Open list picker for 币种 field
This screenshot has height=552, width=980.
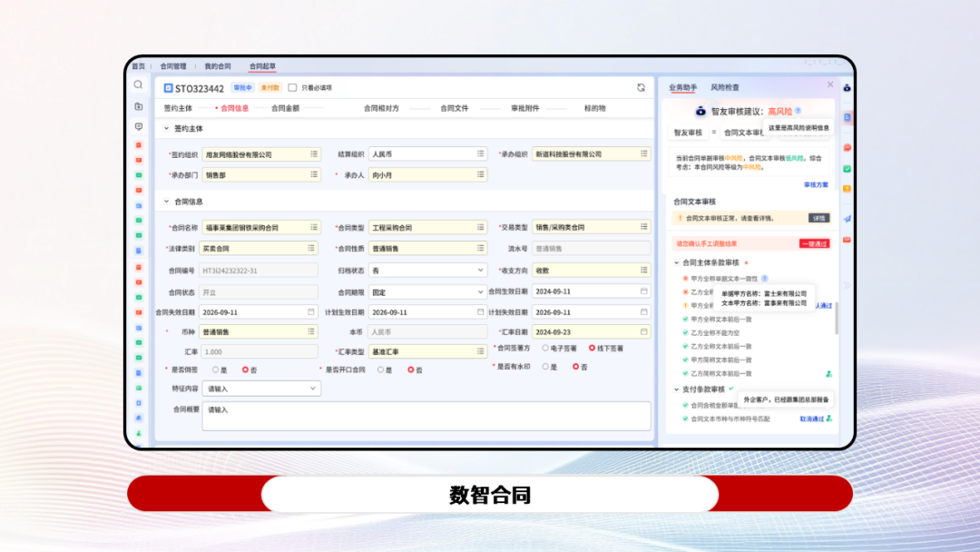(310, 331)
